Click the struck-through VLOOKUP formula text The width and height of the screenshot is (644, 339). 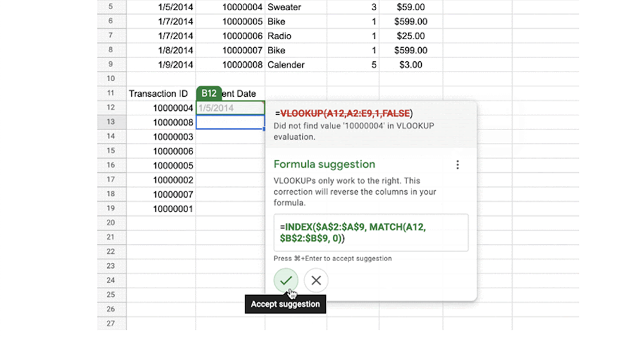[x=345, y=113]
